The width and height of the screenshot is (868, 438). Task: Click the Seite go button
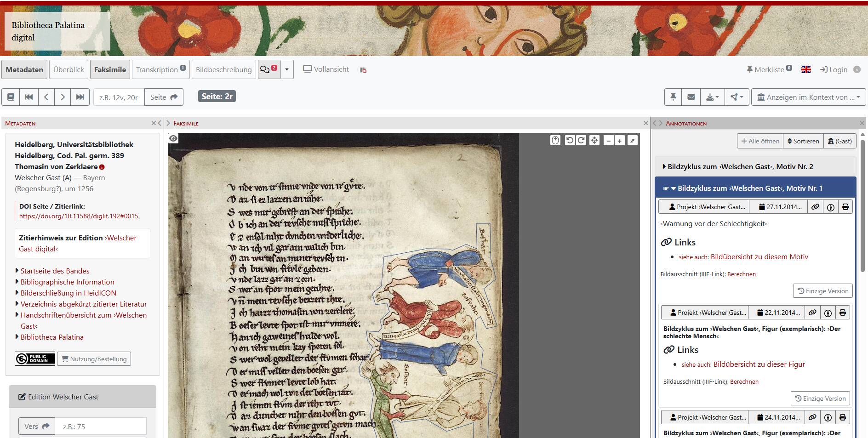[x=164, y=97]
